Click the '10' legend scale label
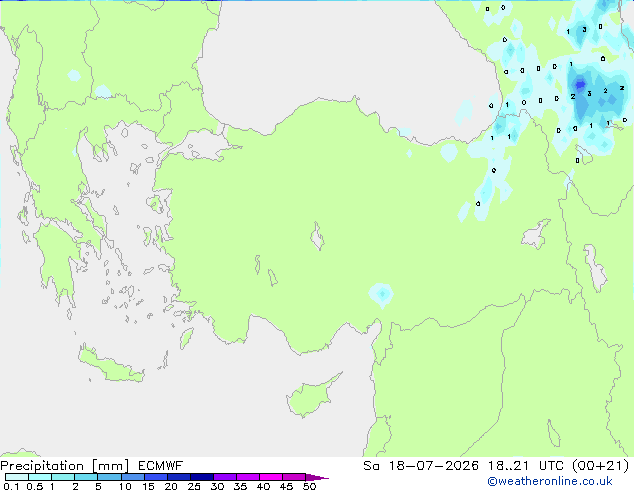 125,486
